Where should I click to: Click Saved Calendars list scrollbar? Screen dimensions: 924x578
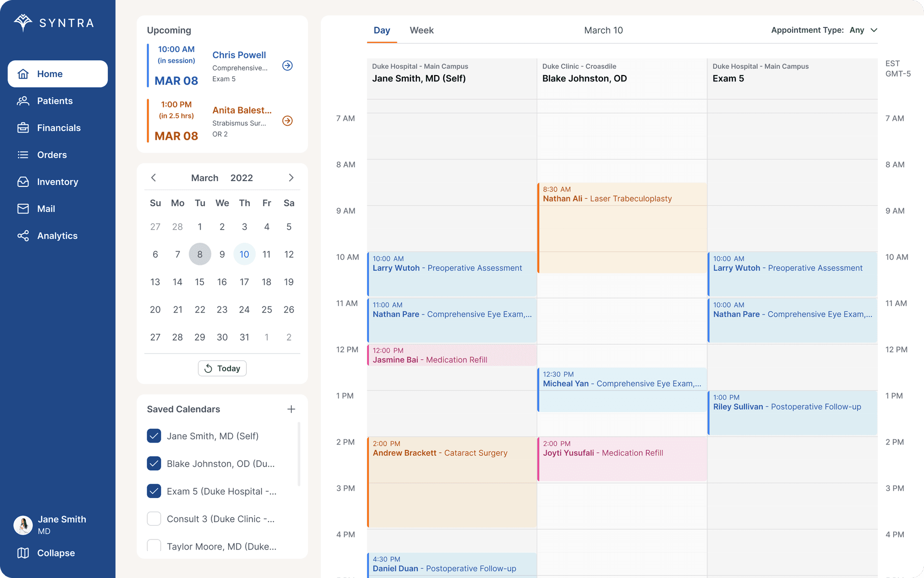(299, 453)
